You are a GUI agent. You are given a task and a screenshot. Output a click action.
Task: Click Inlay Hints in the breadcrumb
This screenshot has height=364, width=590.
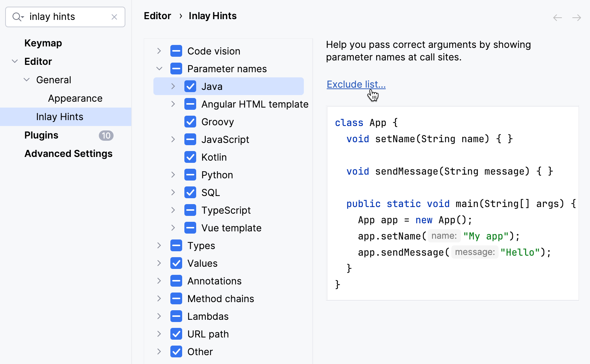click(x=212, y=15)
